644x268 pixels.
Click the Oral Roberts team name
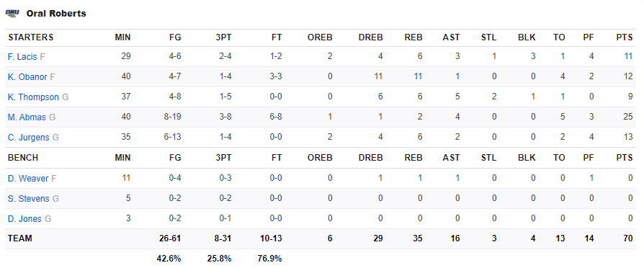56,14
